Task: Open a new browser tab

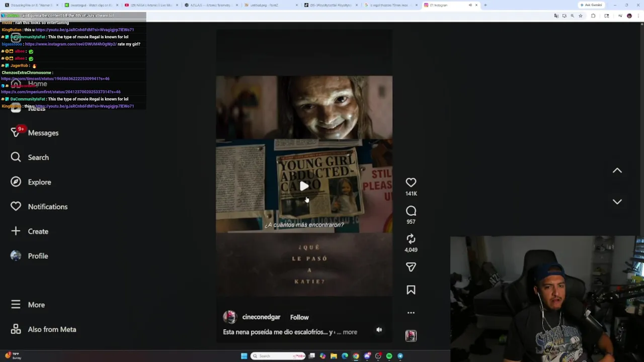Action: [485, 5]
